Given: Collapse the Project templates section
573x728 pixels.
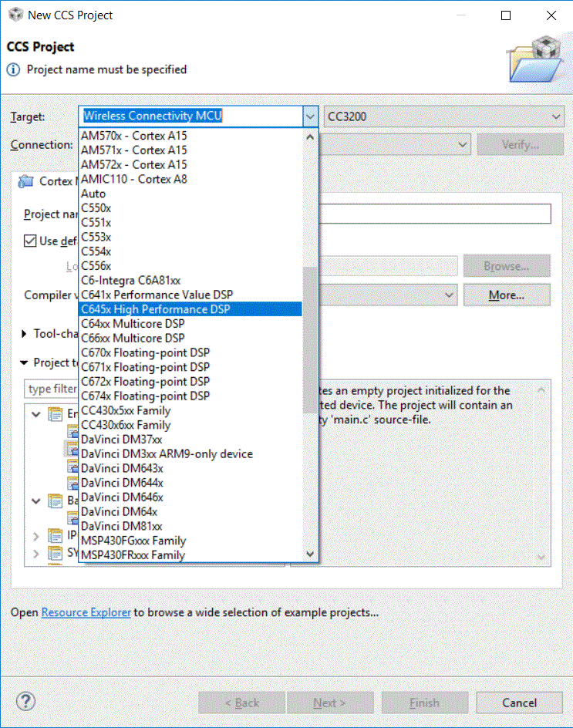Looking at the screenshot, I should coord(24,362).
